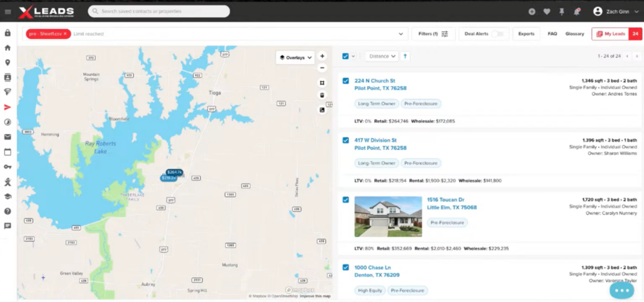Screen dimensions: 644x302
Task: Open the Glossary page
Action: [574, 34]
